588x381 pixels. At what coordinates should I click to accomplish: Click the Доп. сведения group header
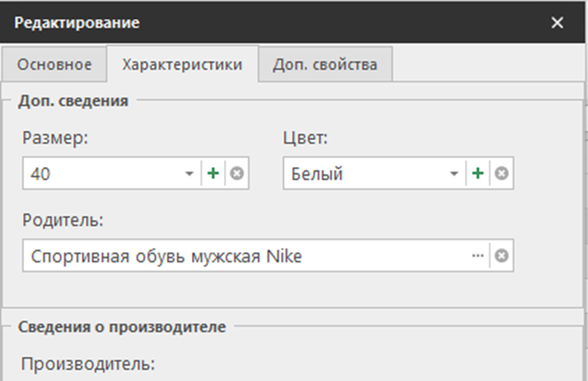(72, 101)
